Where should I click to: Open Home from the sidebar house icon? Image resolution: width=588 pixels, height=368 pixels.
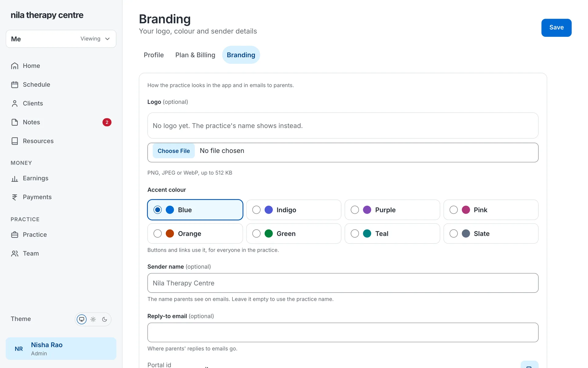(x=14, y=66)
